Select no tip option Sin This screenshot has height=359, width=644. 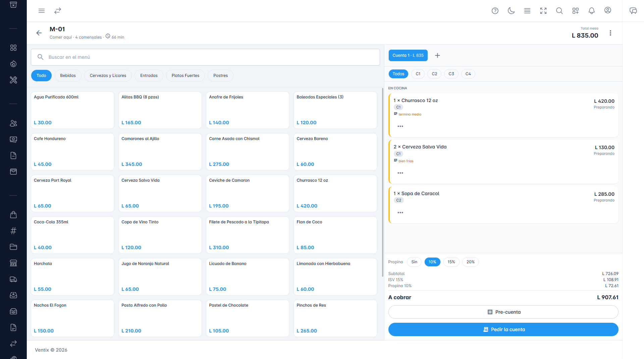(x=414, y=262)
